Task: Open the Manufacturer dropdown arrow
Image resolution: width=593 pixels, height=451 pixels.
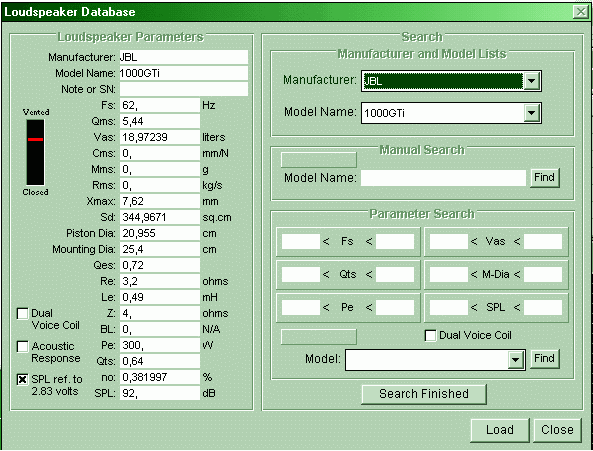Action: [x=531, y=81]
